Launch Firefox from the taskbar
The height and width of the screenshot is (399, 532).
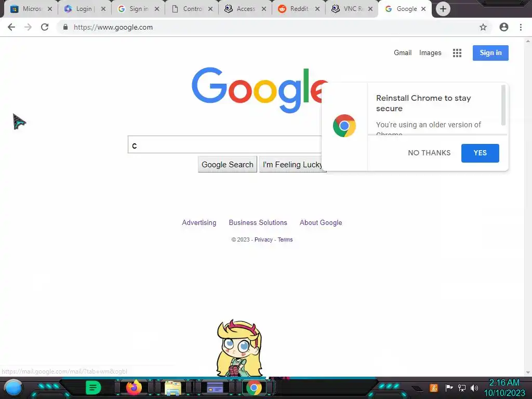[x=134, y=388]
